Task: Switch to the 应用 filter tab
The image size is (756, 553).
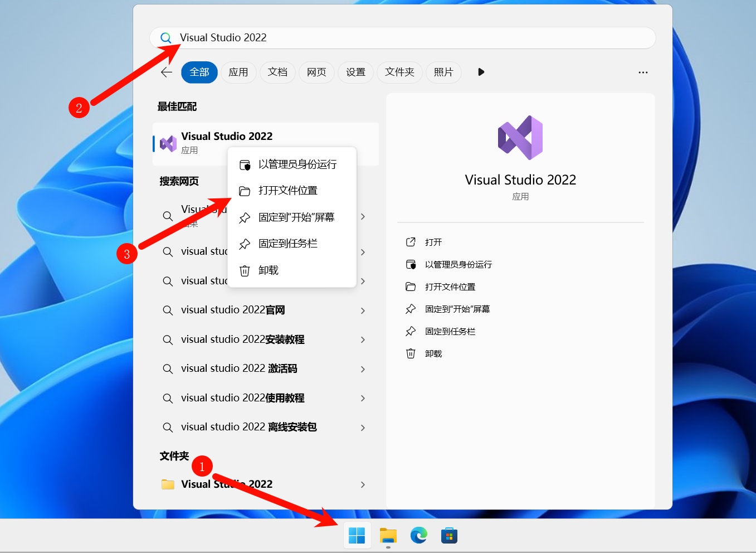Action: (238, 72)
